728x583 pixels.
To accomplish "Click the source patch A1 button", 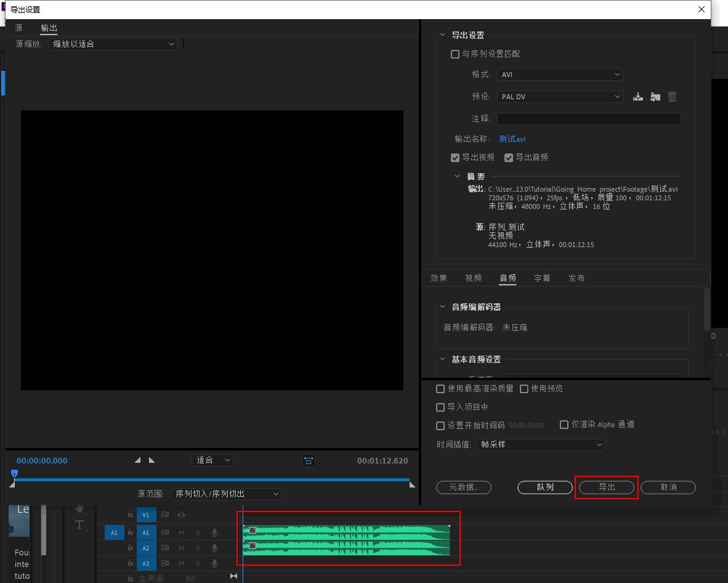I will point(114,532).
